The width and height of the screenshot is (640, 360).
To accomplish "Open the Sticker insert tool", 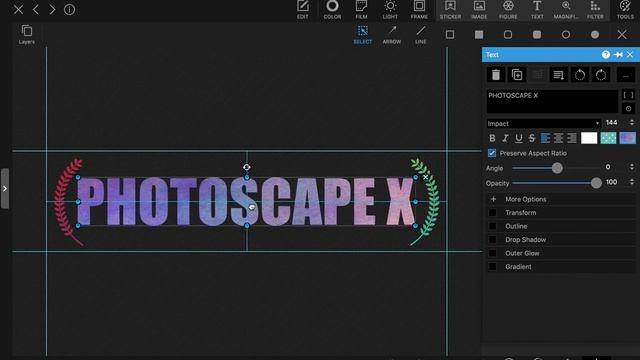I will 450,9.
